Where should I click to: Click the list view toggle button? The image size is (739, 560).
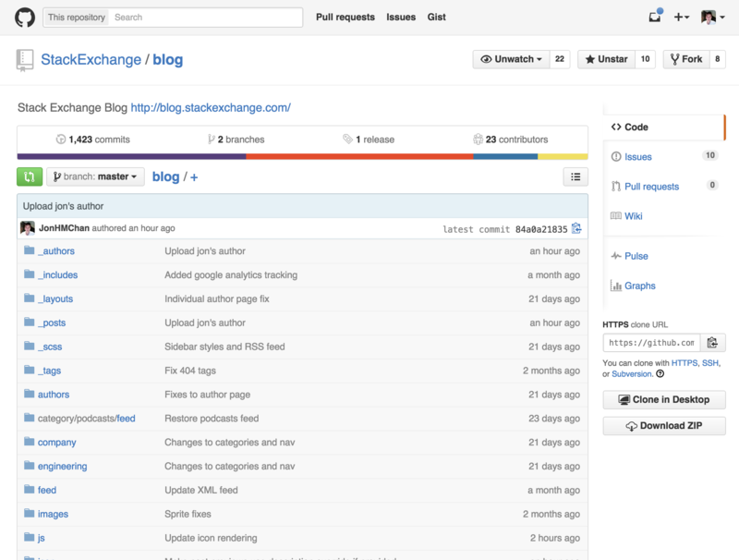click(x=575, y=177)
